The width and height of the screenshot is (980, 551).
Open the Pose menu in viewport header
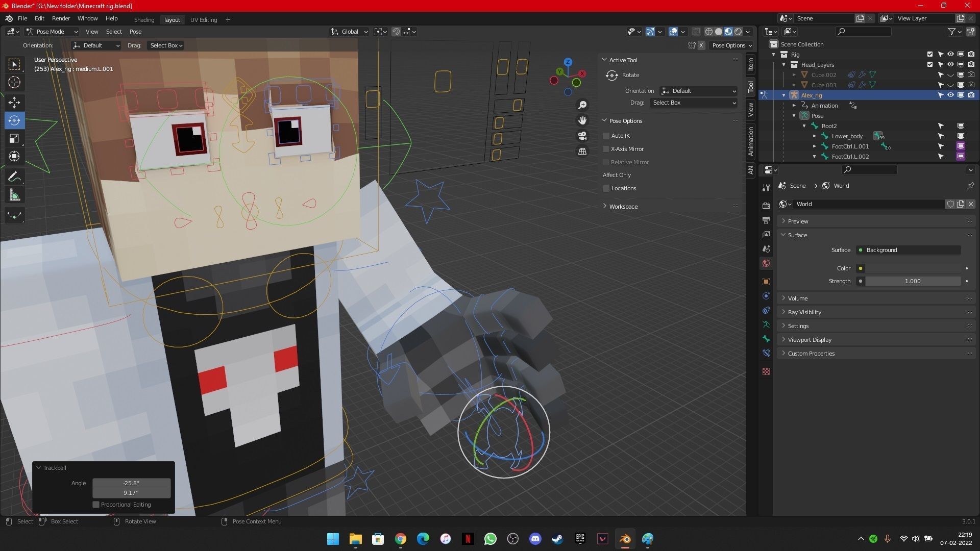pyautogui.click(x=135, y=32)
